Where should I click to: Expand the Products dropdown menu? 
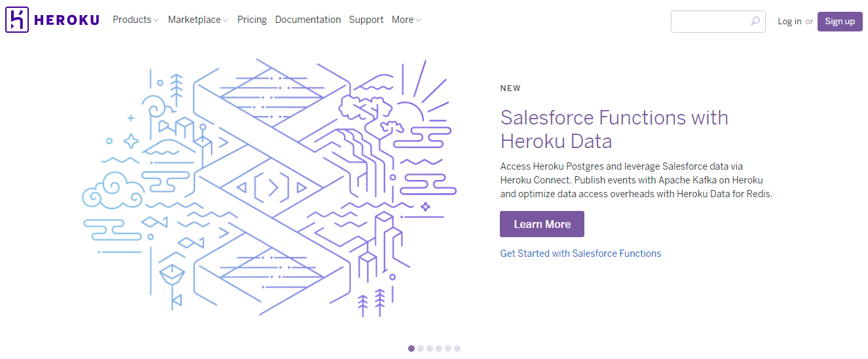coord(136,20)
